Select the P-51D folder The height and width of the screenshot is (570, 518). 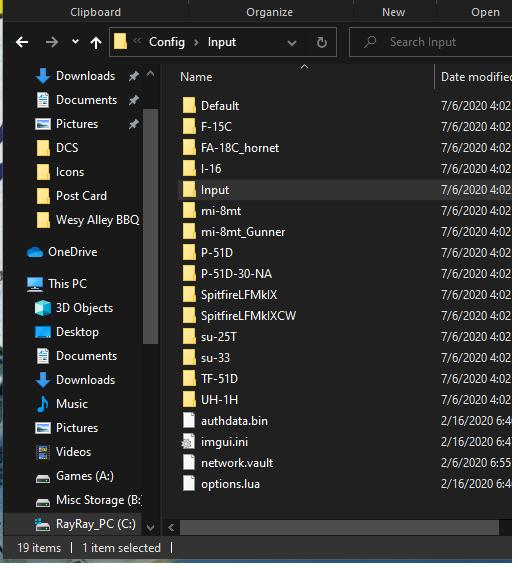tap(208, 253)
